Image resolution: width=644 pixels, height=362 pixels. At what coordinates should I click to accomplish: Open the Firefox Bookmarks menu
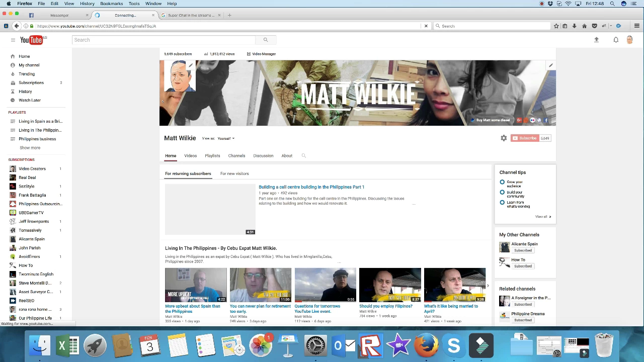click(x=112, y=4)
